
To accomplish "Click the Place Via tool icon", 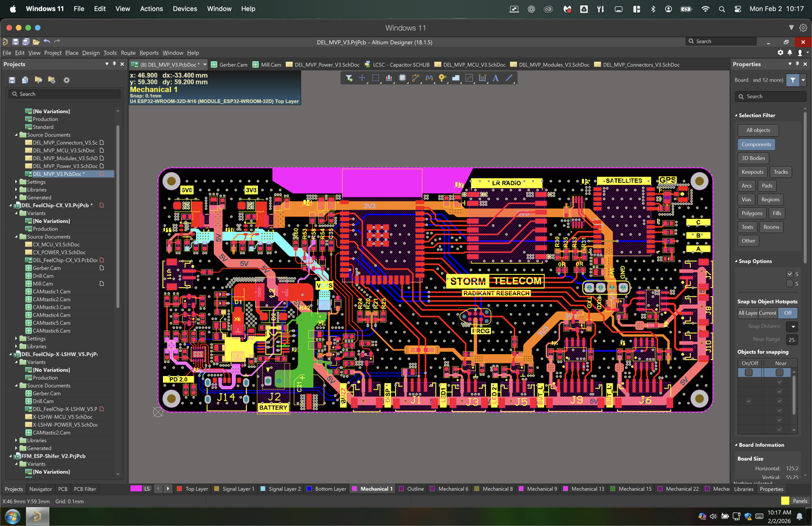I will [442, 79].
